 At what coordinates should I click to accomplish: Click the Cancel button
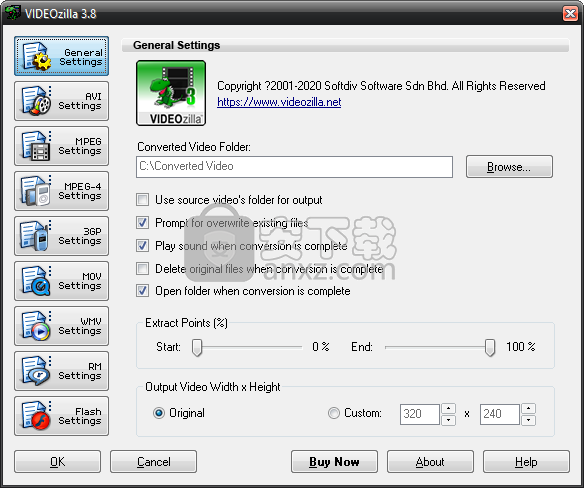153,462
